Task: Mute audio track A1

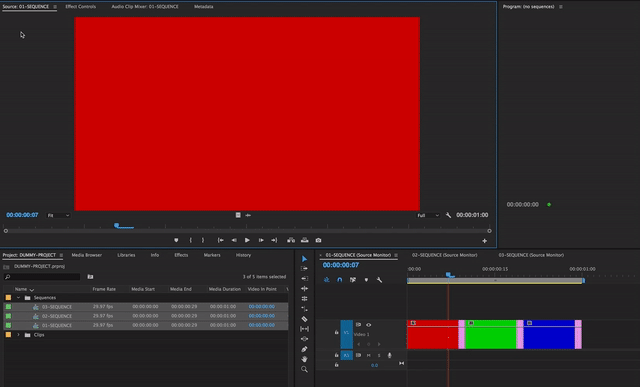Action: tap(369, 355)
